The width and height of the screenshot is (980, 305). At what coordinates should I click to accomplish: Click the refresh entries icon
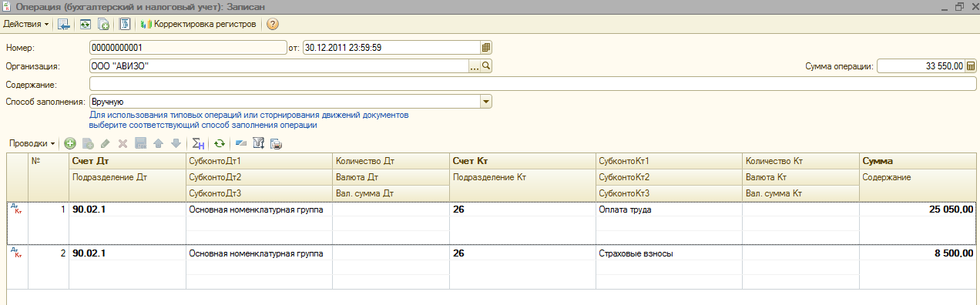[x=220, y=143]
